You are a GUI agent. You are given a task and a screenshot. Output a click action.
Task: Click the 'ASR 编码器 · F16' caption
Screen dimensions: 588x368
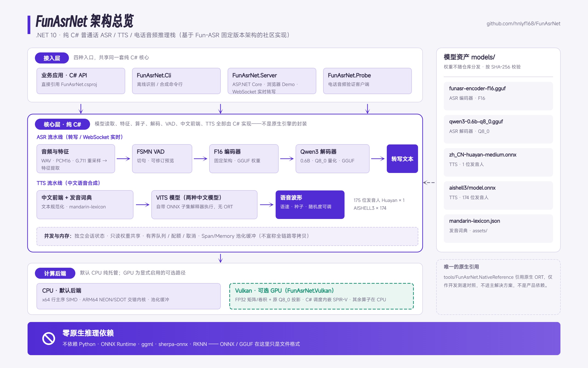coord(467,98)
